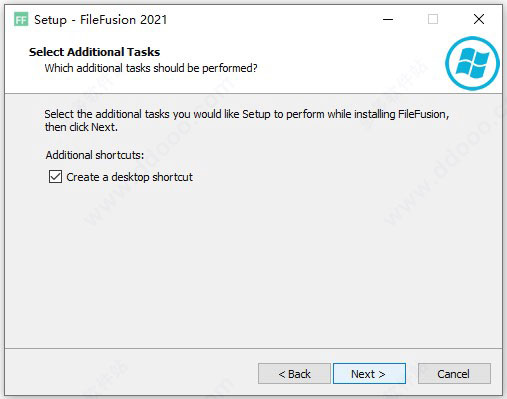Cancel the installation with Cancel button
Image resolution: width=507 pixels, height=399 pixels.
pos(454,374)
